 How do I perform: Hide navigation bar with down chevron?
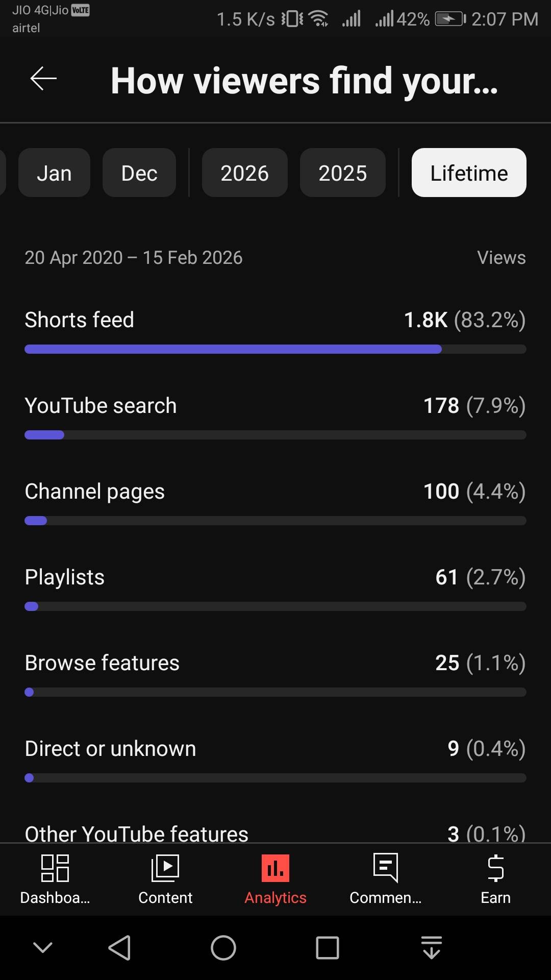(43, 948)
